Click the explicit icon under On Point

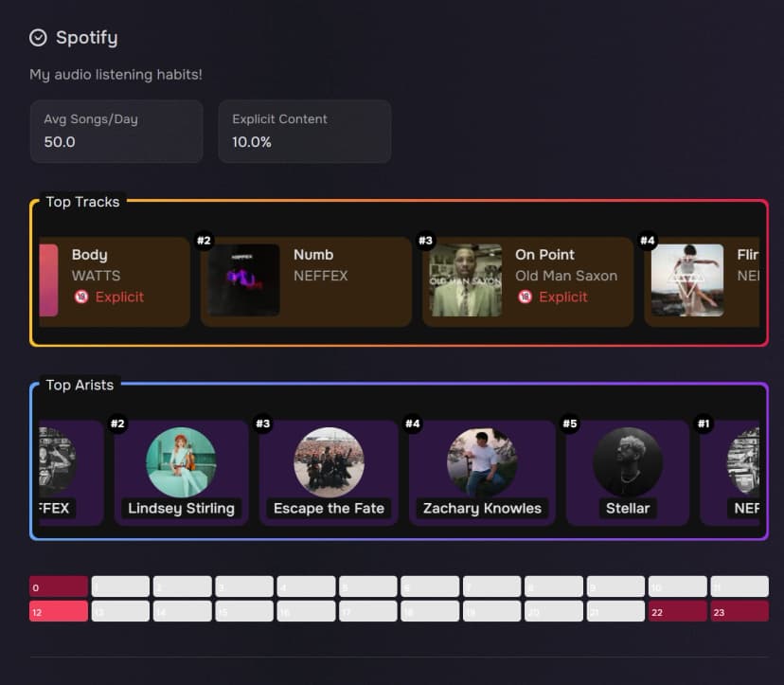[x=525, y=297]
